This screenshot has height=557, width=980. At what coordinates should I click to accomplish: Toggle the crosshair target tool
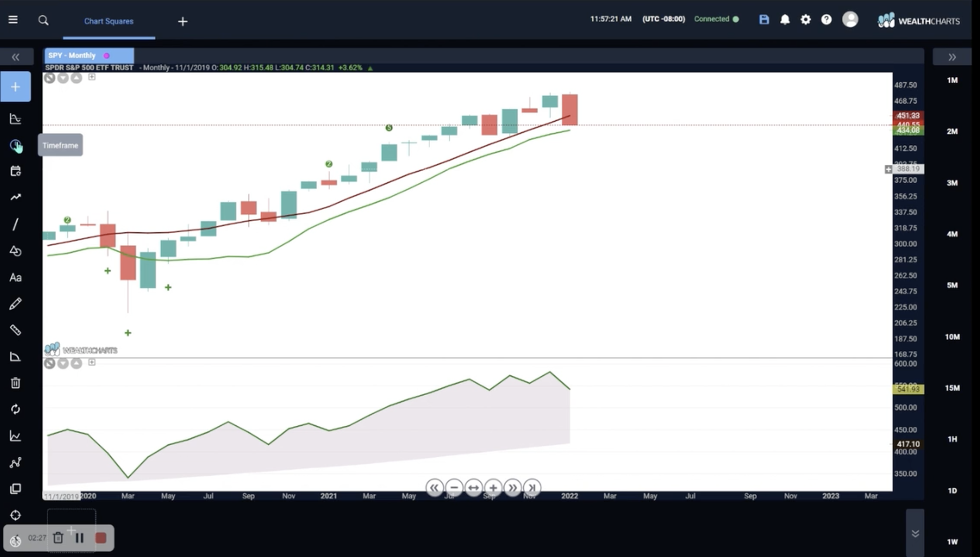(x=15, y=515)
